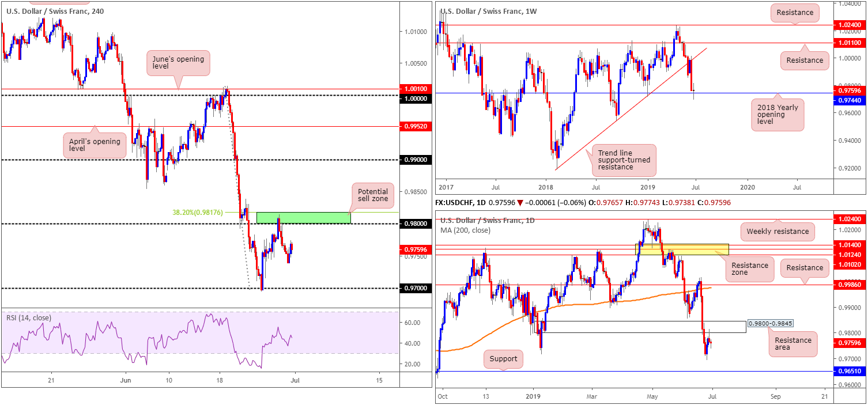Click the 1.01240 daily price label

point(850,255)
